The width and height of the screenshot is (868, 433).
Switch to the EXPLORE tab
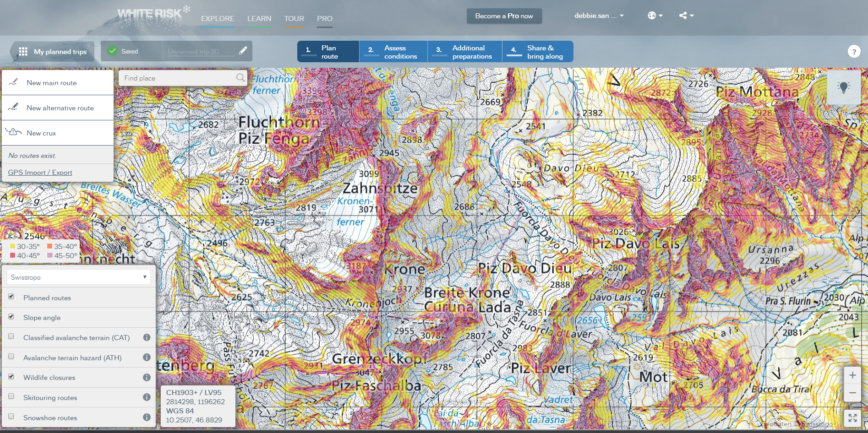(x=218, y=19)
